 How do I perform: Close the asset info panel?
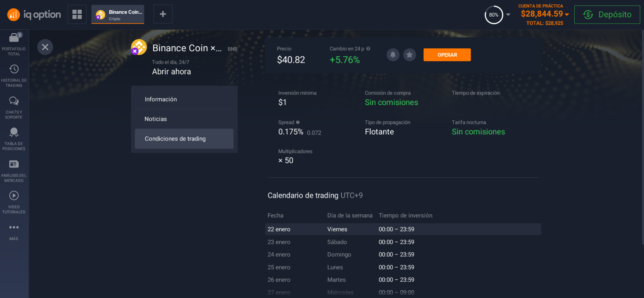point(45,47)
